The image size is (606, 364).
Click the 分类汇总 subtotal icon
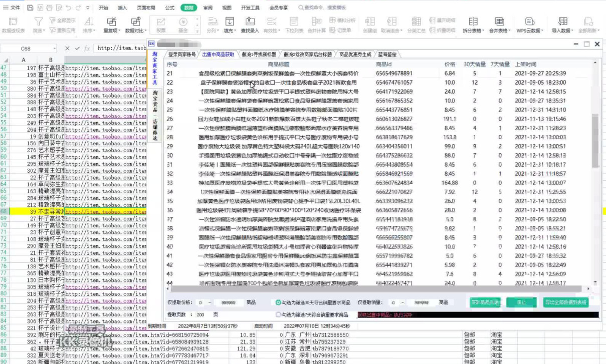click(x=416, y=22)
